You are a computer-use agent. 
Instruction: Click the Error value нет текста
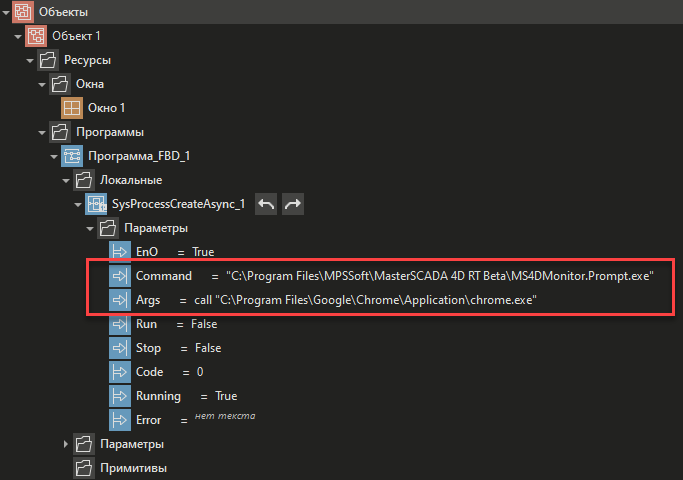[225, 416]
